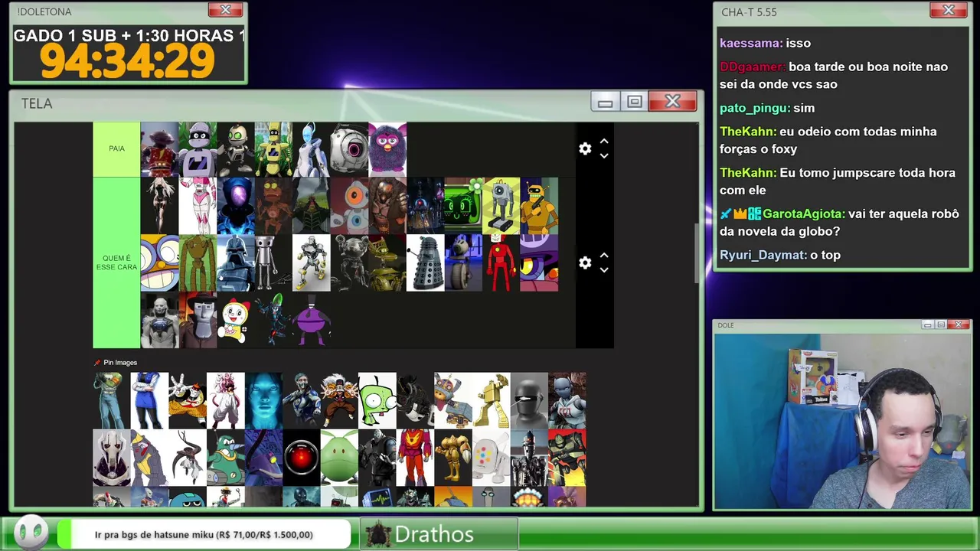Select the blue cartoon face with big eyes
The width and height of the screenshot is (980, 551).
[x=159, y=262]
